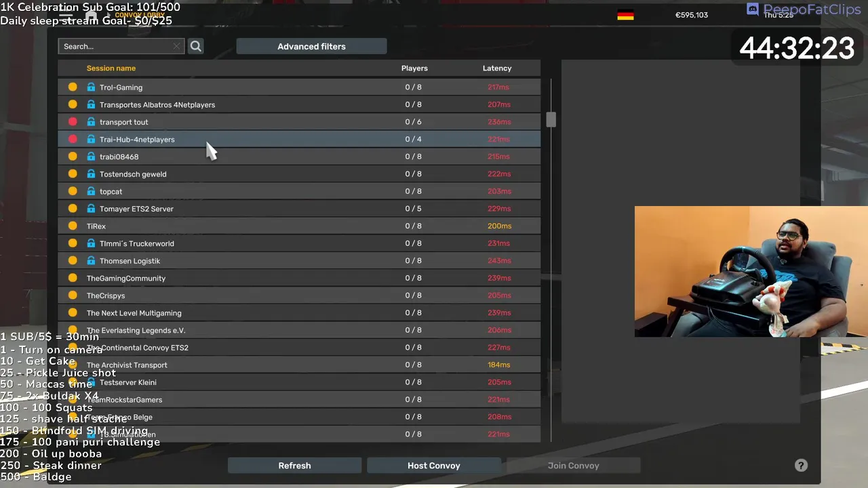The width and height of the screenshot is (868, 488).
Task: Select Trai-Hub-4netplayers session name
Action: click(x=137, y=140)
